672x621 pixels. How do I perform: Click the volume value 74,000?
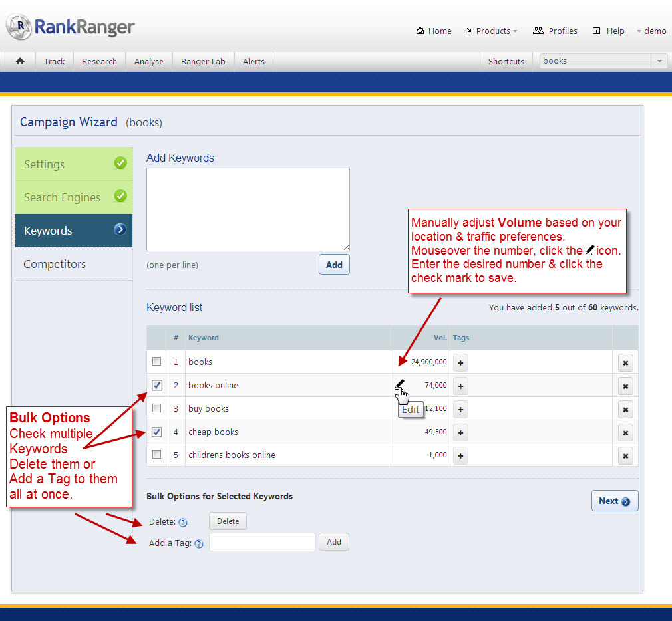436,385
